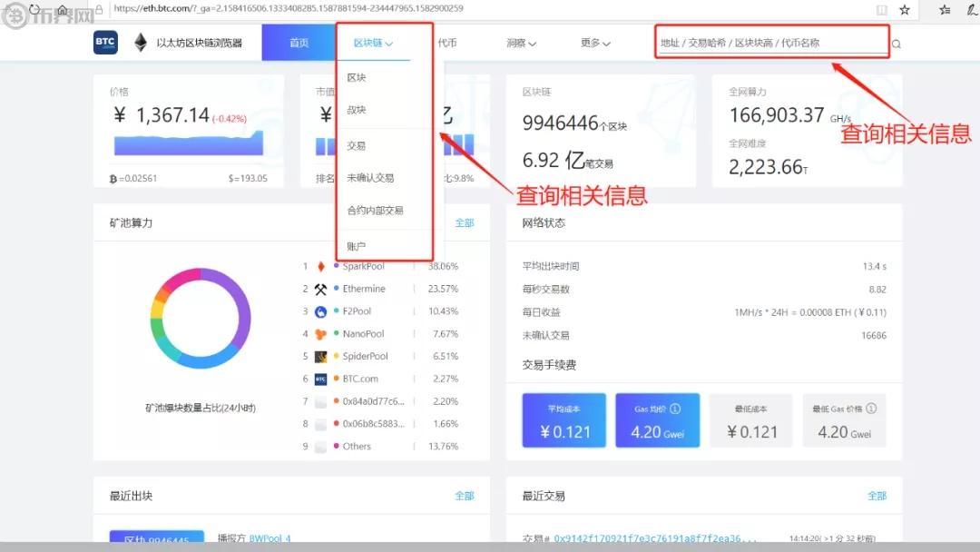Screen dimensions: 980x552
Task: Open the 代币 tab
Action: [446, 43]
